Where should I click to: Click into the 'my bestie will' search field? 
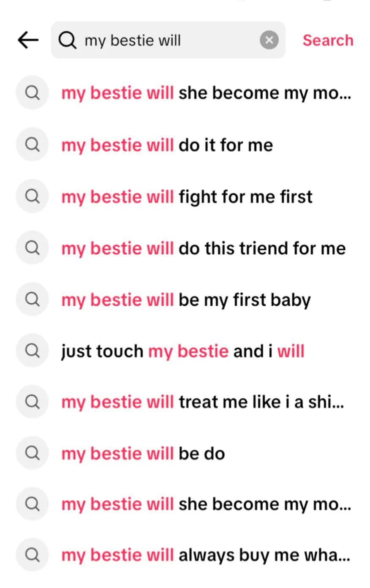pyautogui.click(x=168, y=40)
